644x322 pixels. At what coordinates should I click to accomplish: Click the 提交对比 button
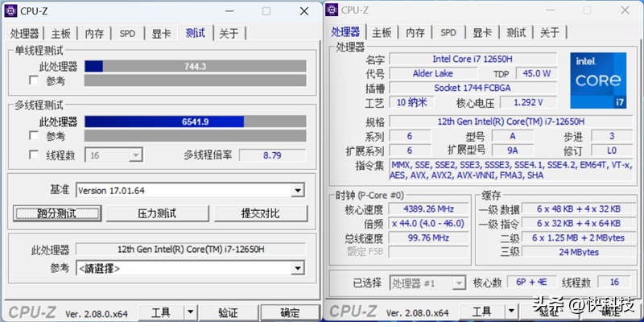coord(260,213)
